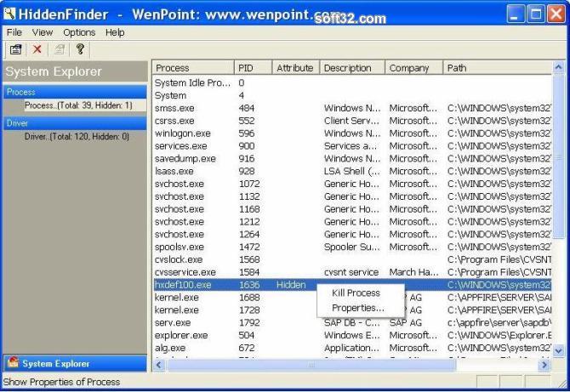
Task: Click the HiddenFinder title bar app icon
Action: click(x=11, y=14)
